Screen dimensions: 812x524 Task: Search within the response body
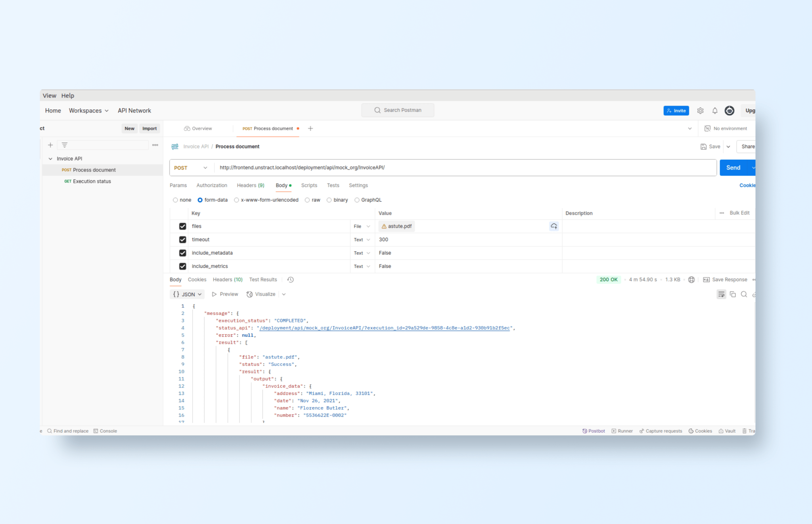click(x=744, y=294)
